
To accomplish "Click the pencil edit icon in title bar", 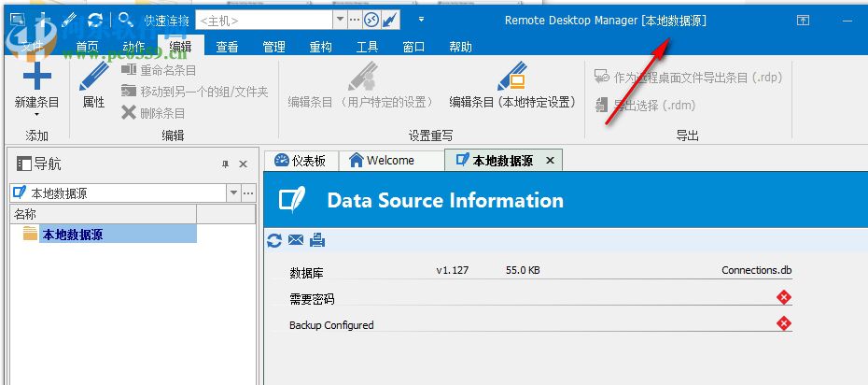I will pyautogui.click(x=69, y=21).
